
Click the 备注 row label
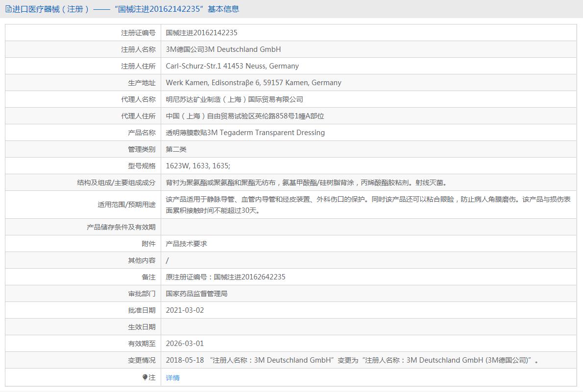pos(149,277)
